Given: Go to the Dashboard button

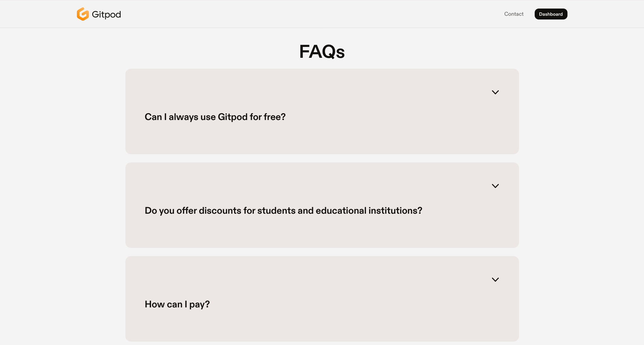Looking at the screenshot, I should click(x=551, y=14).
